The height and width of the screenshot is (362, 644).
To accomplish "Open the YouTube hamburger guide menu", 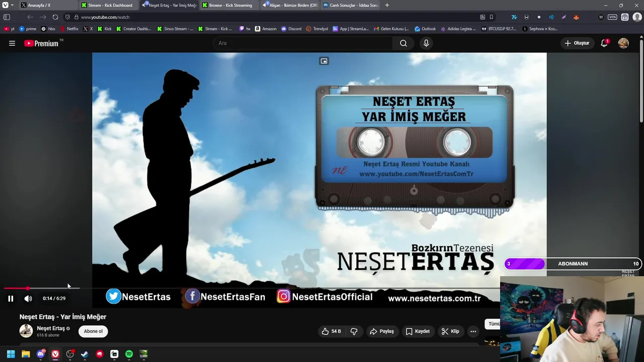I will (12, 43).
